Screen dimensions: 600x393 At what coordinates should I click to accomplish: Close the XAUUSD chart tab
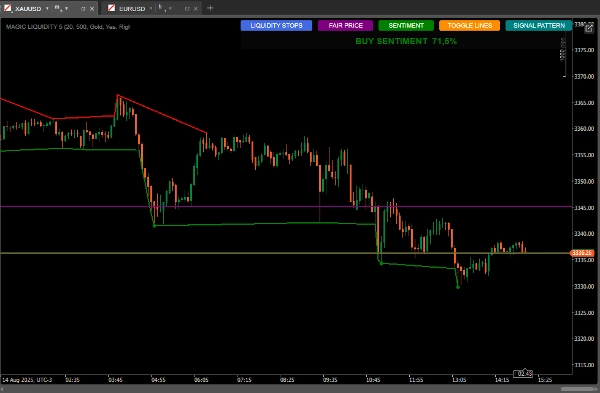click(x=92, y=8)
